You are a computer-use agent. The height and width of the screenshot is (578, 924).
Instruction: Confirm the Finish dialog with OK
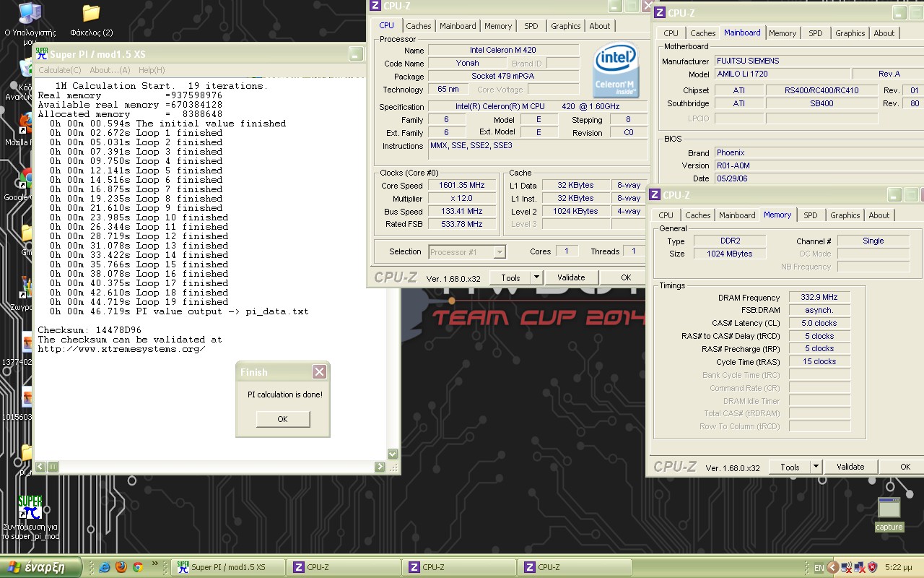282,419
